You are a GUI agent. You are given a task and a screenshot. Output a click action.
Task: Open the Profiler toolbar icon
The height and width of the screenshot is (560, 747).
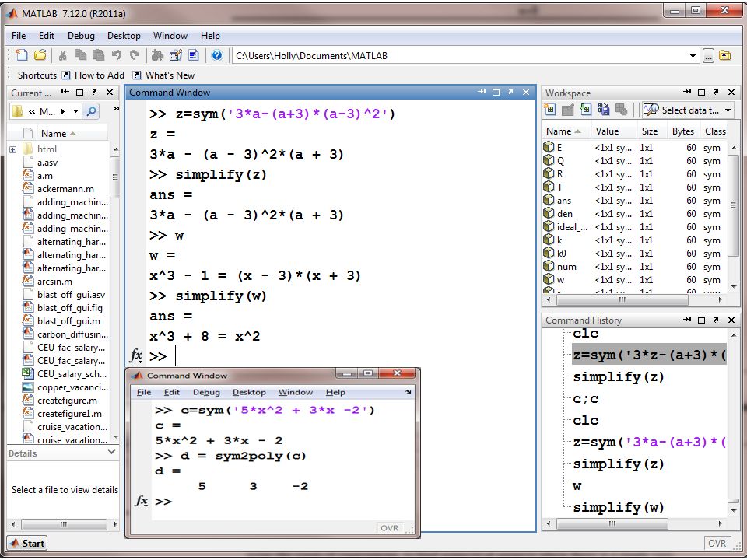coord(194,55)
